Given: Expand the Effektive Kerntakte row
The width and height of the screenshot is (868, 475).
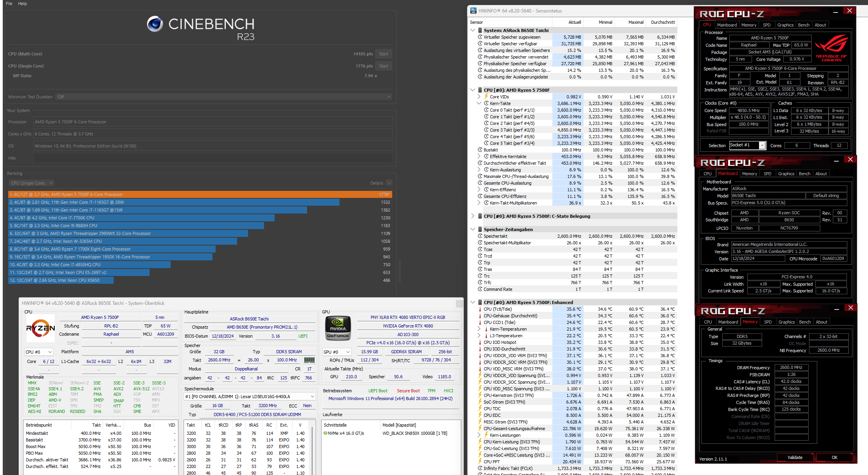Looking at the screenshot, I should [479, 156].
